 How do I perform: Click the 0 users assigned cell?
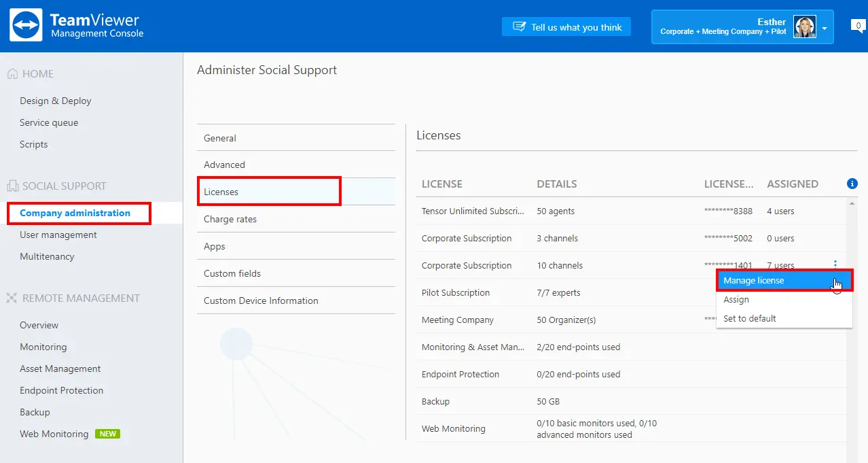click(x=780, y=238)
